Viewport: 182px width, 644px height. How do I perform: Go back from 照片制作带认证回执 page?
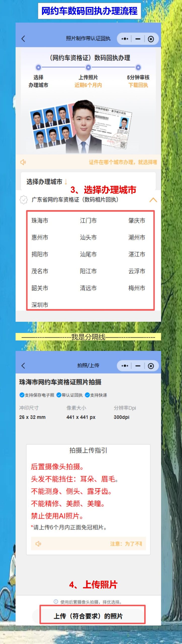[23, 38]
